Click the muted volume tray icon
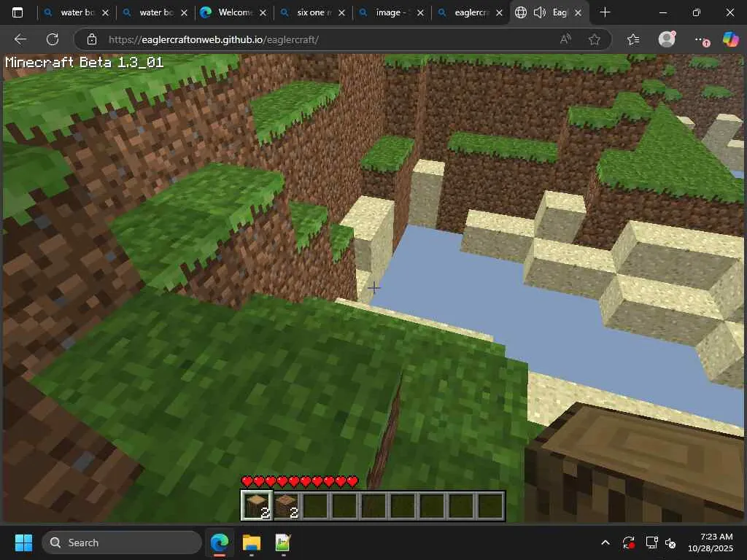The image size is (747, 560). (671, 542)
